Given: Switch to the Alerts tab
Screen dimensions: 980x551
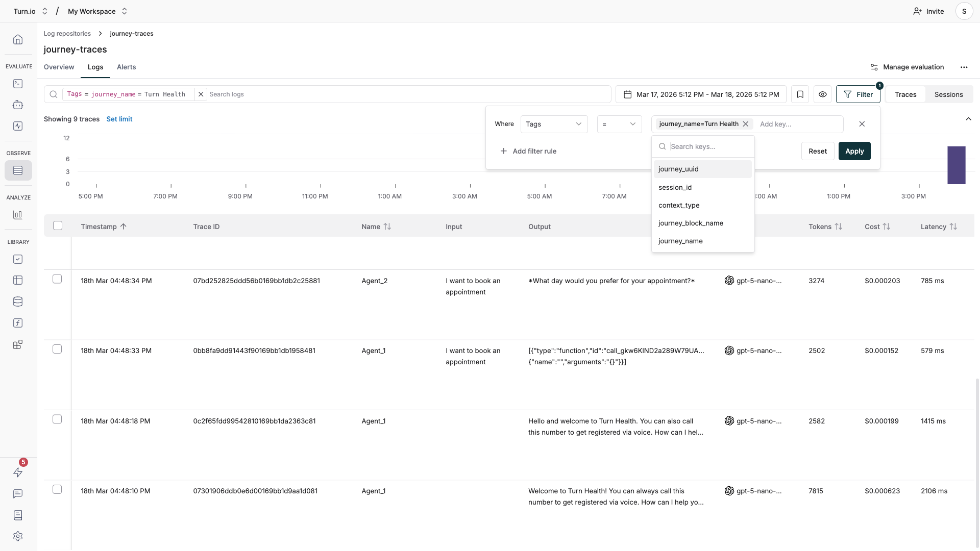Looking at the screenshot, I should [x=126, y=67].
